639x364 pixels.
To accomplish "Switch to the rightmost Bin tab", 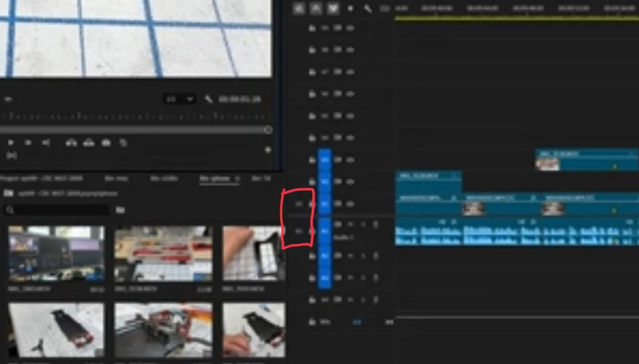I will point(261,178).
